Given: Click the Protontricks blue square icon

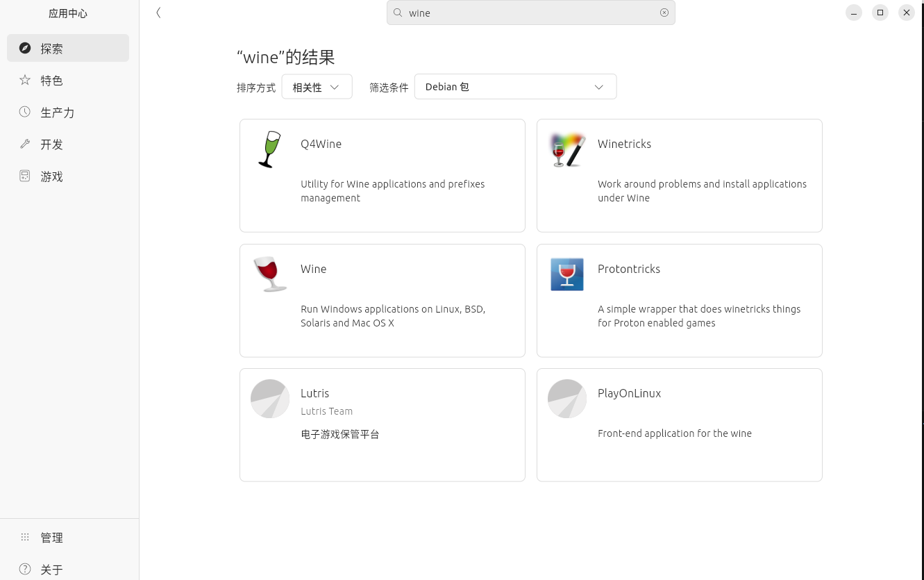Looking at the screenshot, I should pos(567,274).
